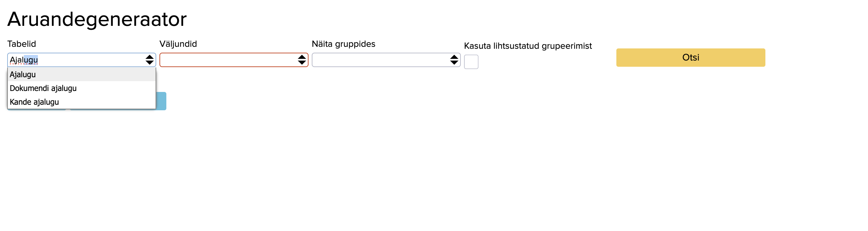This screenshot has height=231, width=868.
Task: Click the 'Kasuta lihtsustatud grupeerimist' label text
Action: pos(527,46)
